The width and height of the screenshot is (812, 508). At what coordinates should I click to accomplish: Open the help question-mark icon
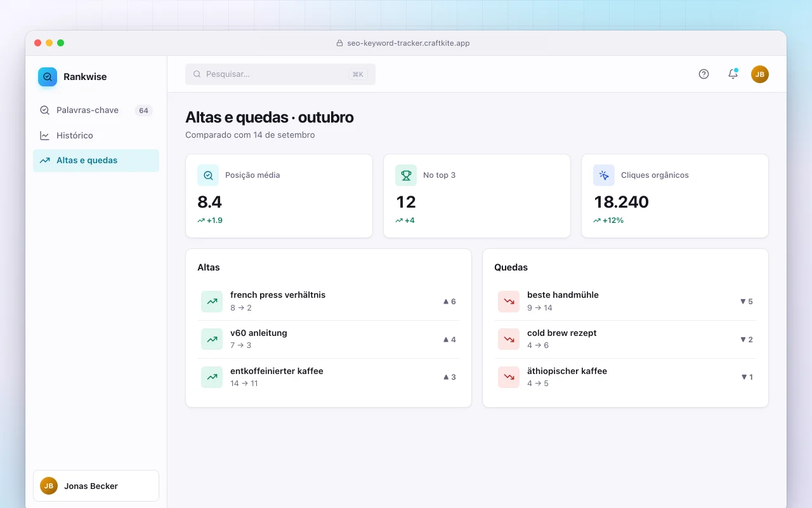704,74
